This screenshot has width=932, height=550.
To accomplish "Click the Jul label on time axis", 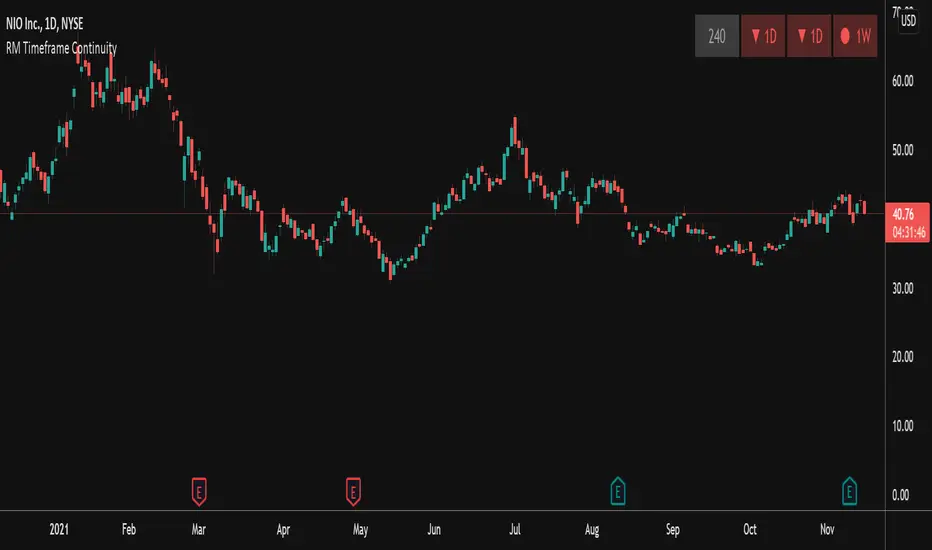I will coord(515,529).
